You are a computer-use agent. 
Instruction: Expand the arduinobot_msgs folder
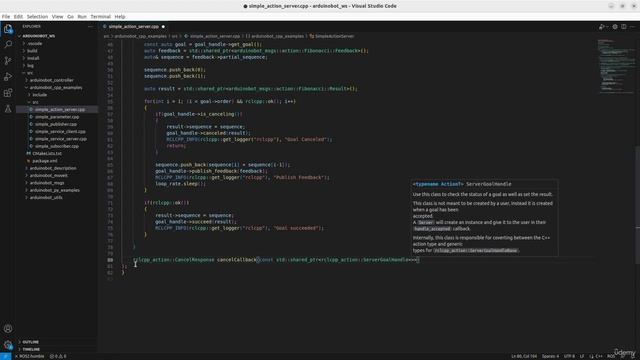(x=57, y=183)
